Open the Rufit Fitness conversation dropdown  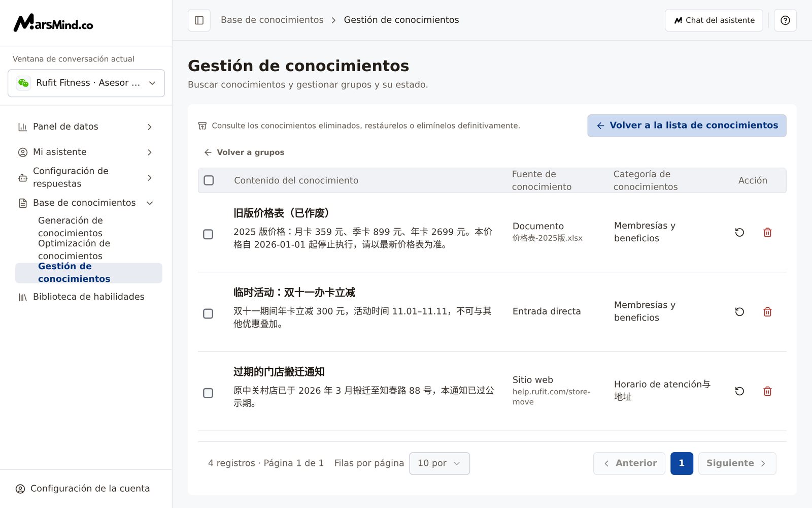(86, 83)
